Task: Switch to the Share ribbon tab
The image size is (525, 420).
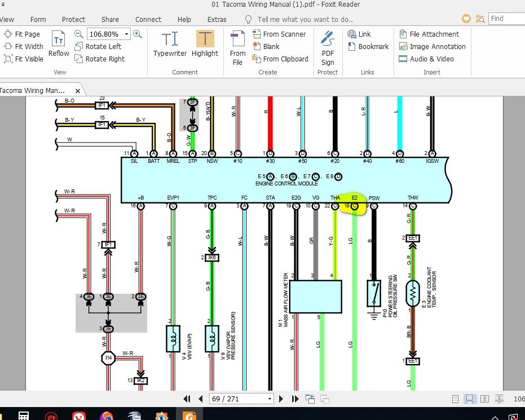Action: point(110,19)
